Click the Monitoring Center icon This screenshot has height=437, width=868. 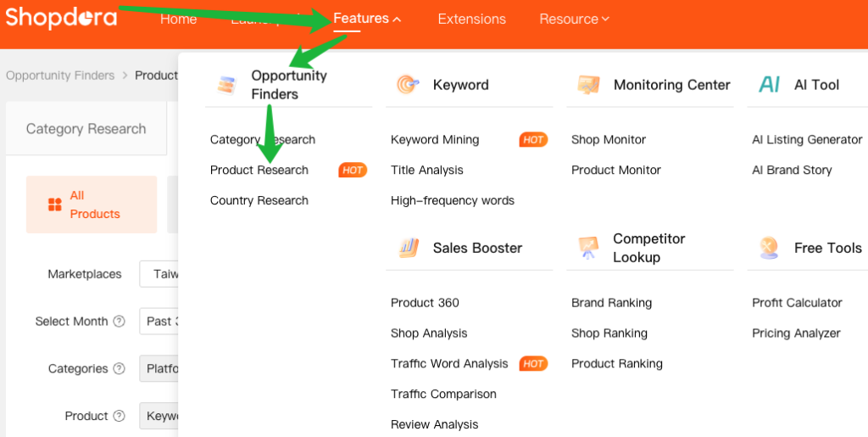[x=588, y=85]
